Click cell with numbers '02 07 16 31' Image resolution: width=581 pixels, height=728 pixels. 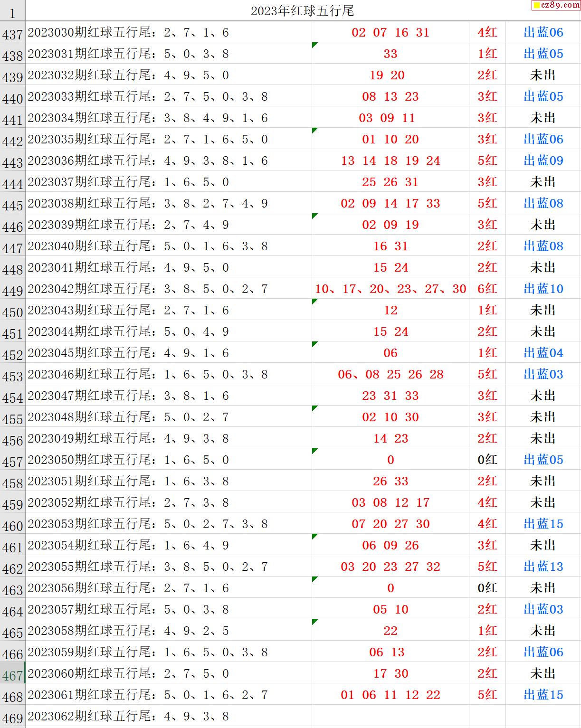click(391, 32)
